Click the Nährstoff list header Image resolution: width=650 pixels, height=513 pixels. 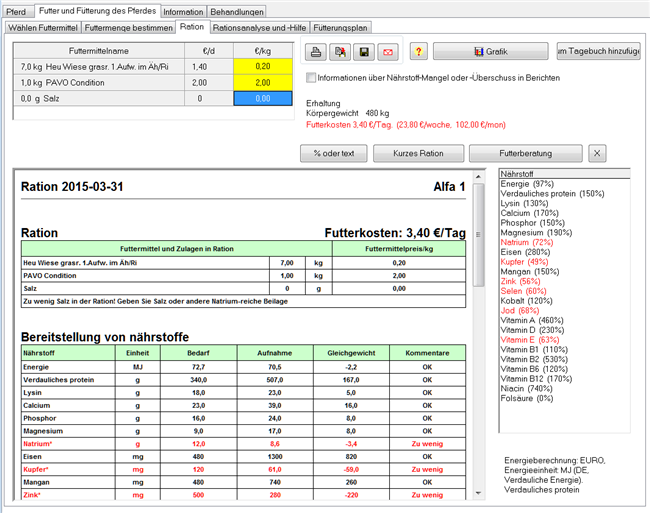pos(565,174)
